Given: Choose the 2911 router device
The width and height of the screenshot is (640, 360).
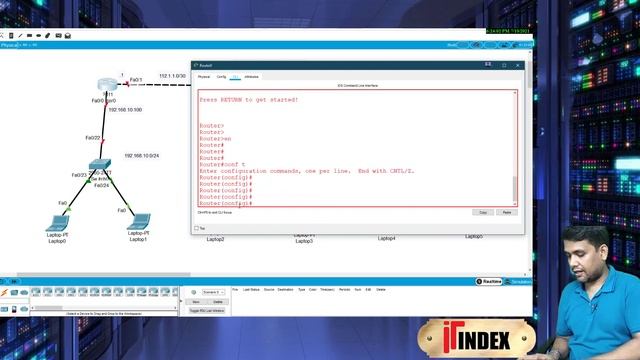Looking at the screenshot, I should pyautogui.click(x=83, y=292).
